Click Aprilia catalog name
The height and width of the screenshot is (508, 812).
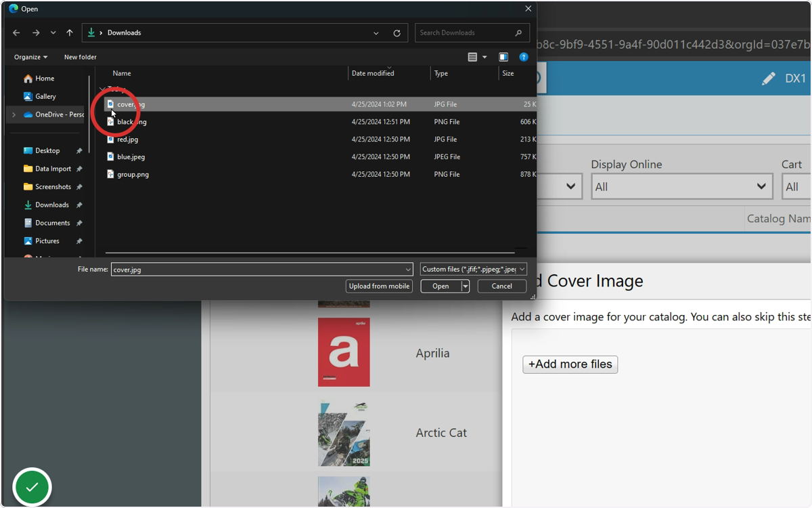tap(432, 353)
